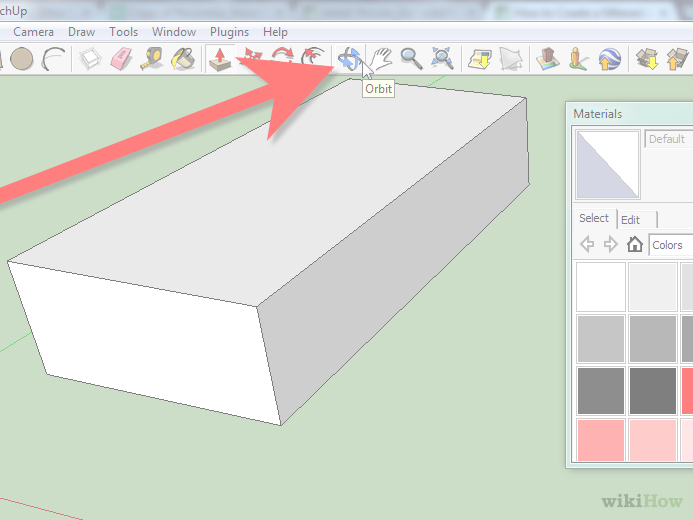
Task: Click the default material preview thumbnail
Action: [608, 164]
